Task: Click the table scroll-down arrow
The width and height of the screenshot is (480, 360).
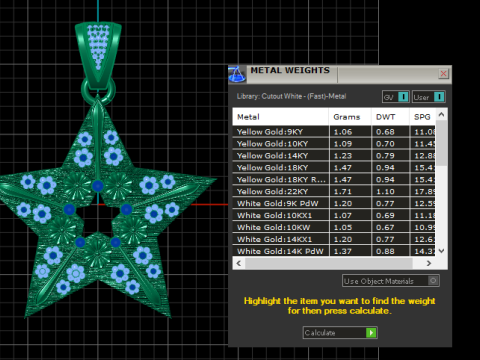Action: (x=441, y=251)
